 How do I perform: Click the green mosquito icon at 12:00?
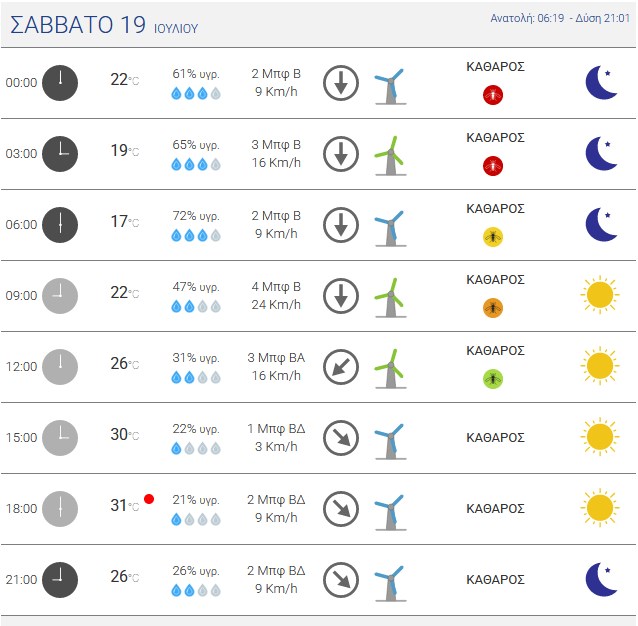[x=493, y=379]
